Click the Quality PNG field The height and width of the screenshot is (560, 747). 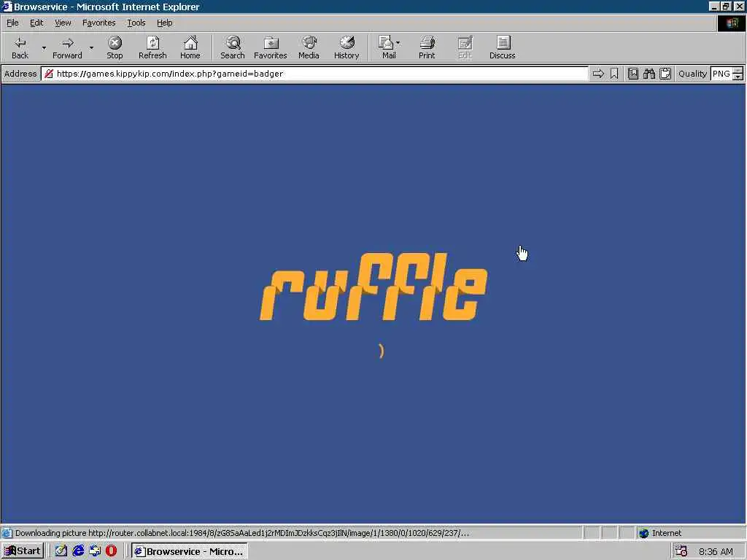click(x=721, y=74)
